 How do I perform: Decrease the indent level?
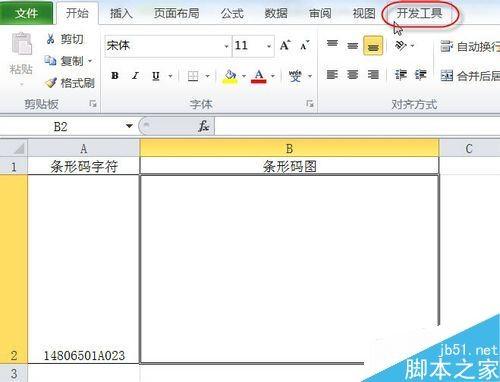(401, 74)
